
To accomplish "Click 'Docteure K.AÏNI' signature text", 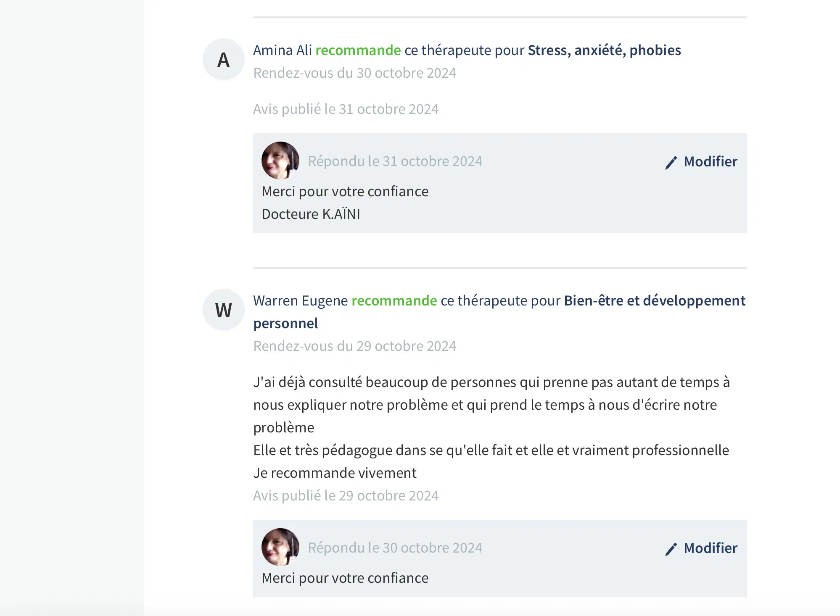I will 311,214.
